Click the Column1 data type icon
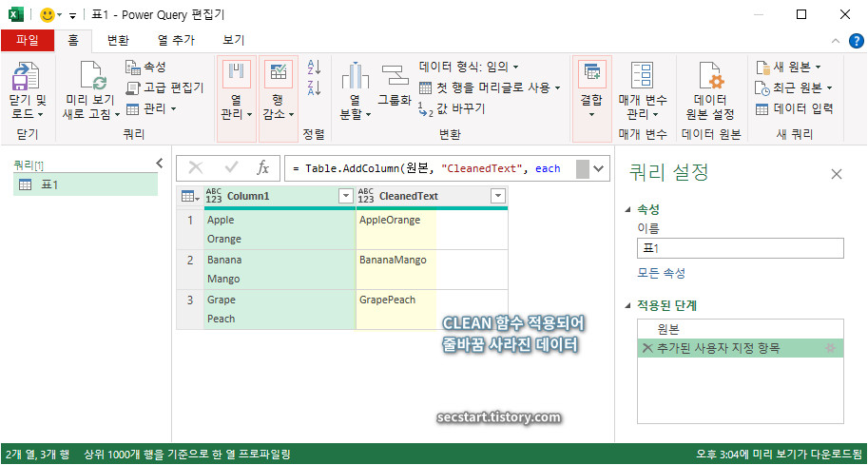Viewport: 868px width, 465px height. coord(213,196)
